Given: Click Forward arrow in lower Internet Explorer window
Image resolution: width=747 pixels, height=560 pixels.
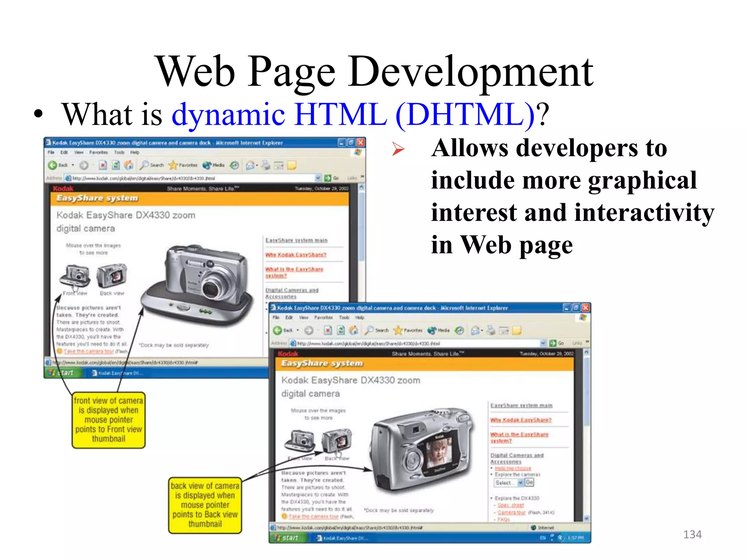Looking at the screenshot, I should point(309,330).
